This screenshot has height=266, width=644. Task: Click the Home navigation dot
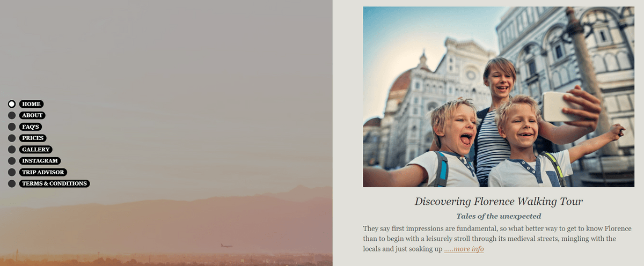click(x=12, y=104)
